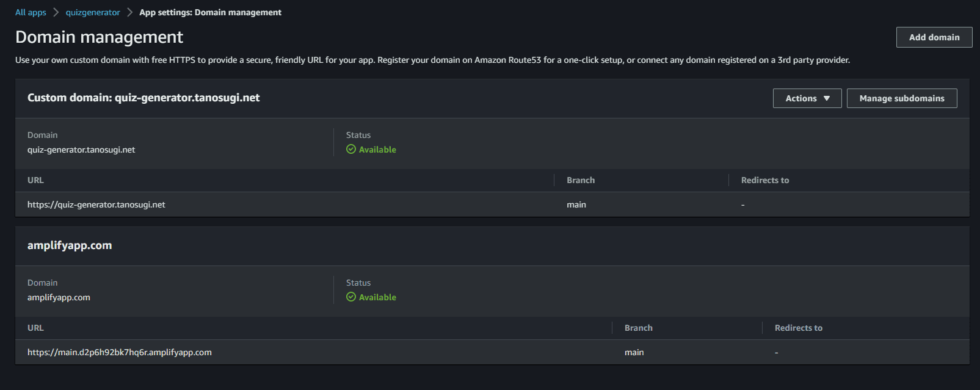980x390 pixels.
Task: Click the chevron after All apps
Action: click(56, 12)
